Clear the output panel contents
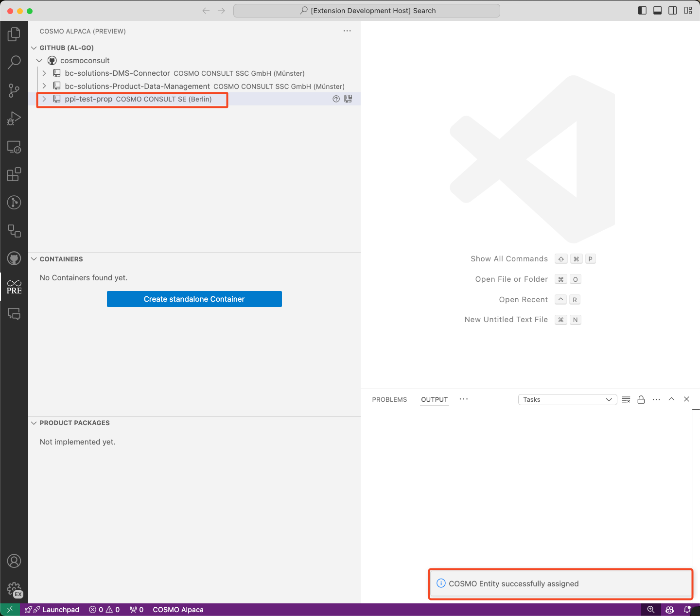 click(x=626, y=399)
